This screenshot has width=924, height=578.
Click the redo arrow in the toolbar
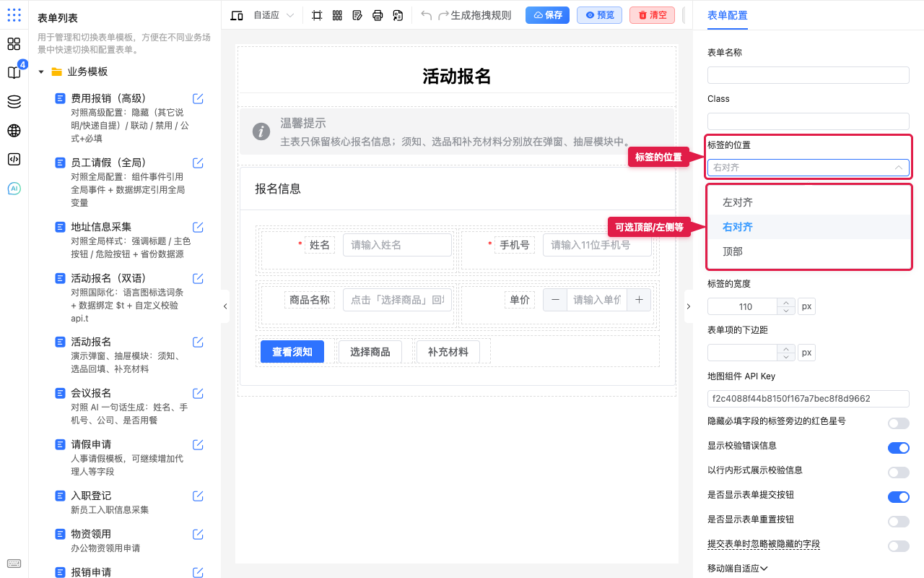click(x=443, y=15)
